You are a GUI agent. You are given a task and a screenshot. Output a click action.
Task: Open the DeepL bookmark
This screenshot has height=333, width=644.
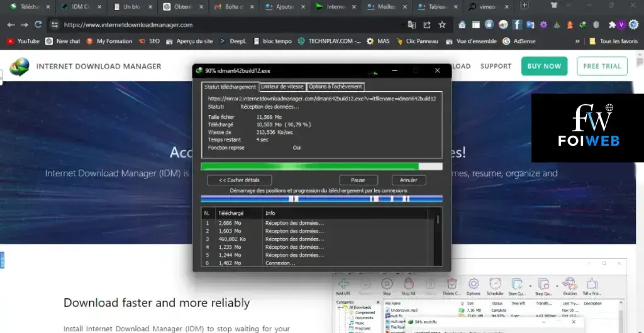coord(233,41)
